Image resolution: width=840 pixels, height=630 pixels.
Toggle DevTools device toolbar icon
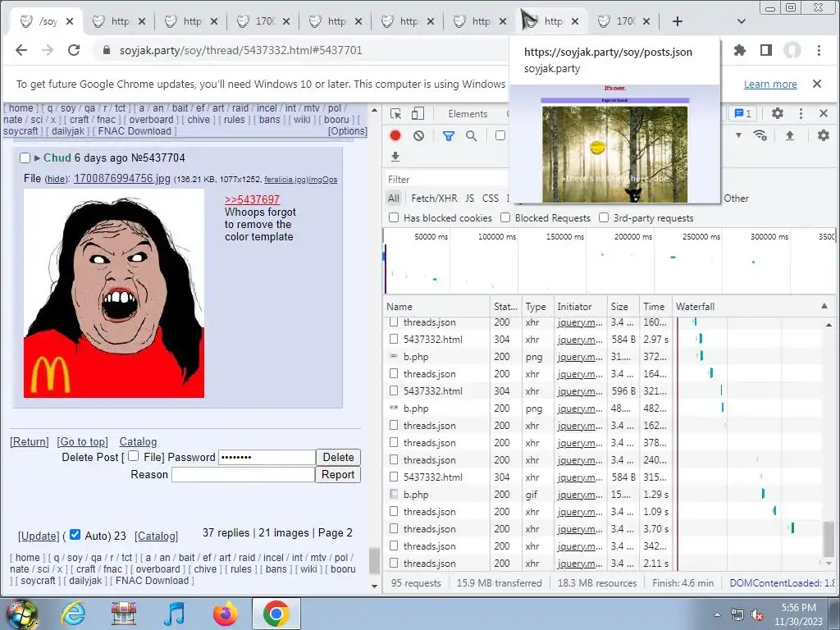coord(418,113)
